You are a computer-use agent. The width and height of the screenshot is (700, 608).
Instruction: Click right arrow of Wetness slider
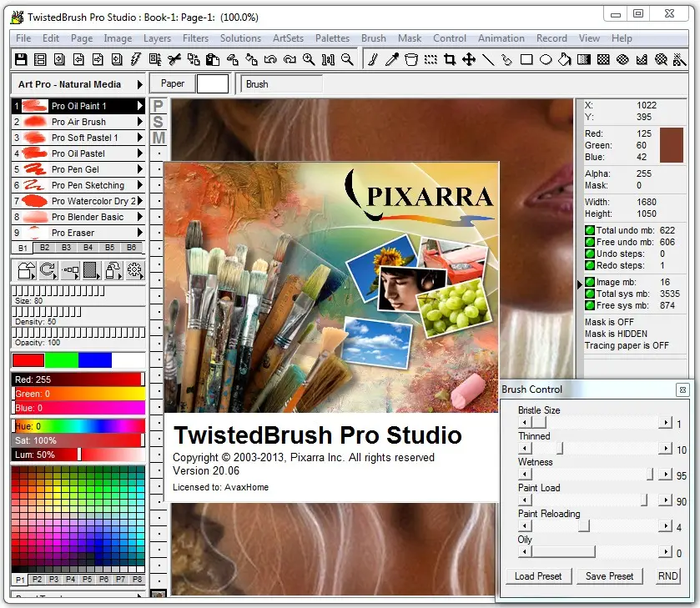click(x=665, y=474)
